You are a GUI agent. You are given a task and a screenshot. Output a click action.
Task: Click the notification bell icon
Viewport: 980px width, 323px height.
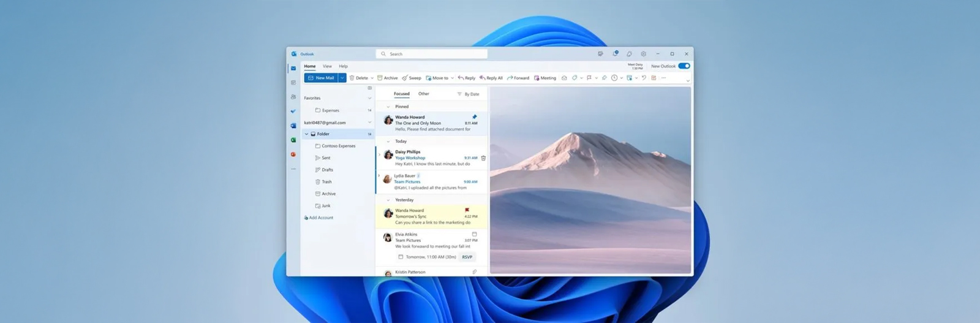[615, 54]
